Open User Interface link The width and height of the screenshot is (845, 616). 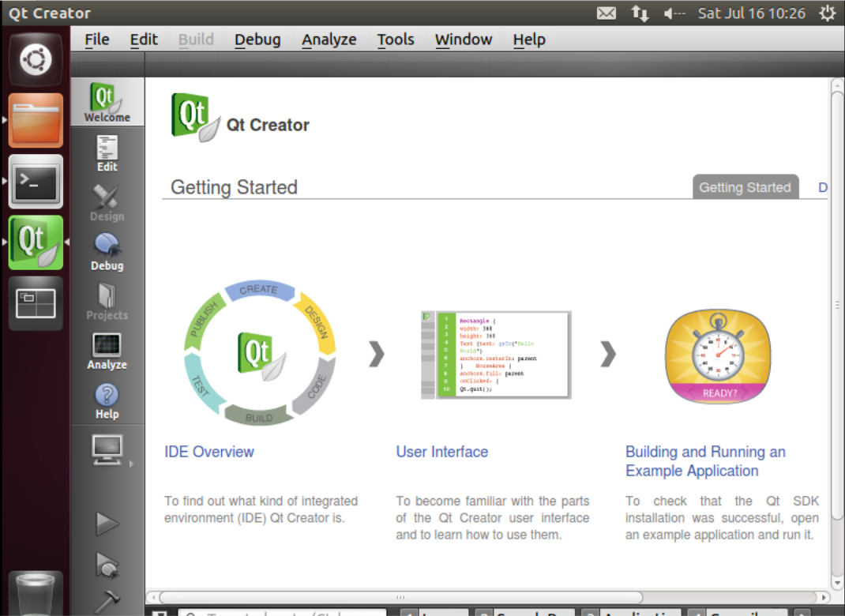pos(442,452)
